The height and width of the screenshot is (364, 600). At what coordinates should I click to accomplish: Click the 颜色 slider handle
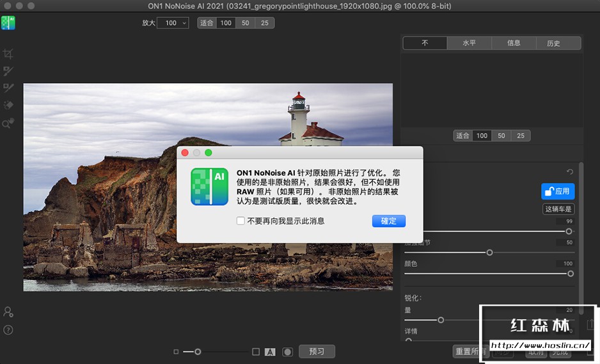(571, 274)
